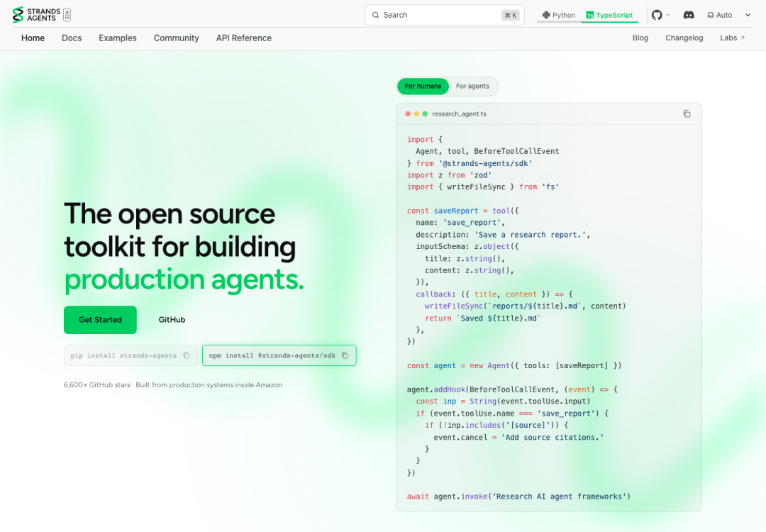Copy the npm install command

(x=345, y=355)
